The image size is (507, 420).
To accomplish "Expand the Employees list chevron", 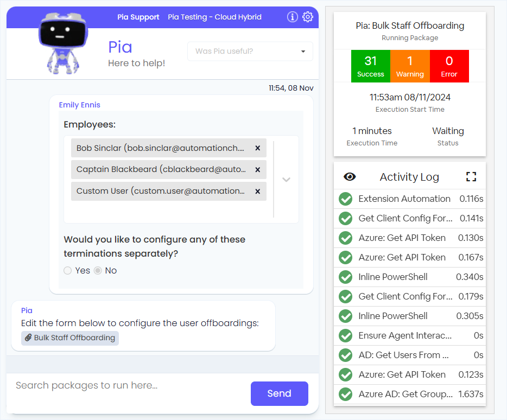I will (286, 180).
